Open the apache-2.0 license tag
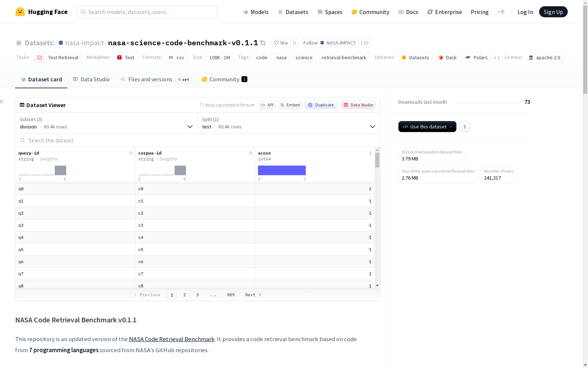 click(x=545, y=57)
